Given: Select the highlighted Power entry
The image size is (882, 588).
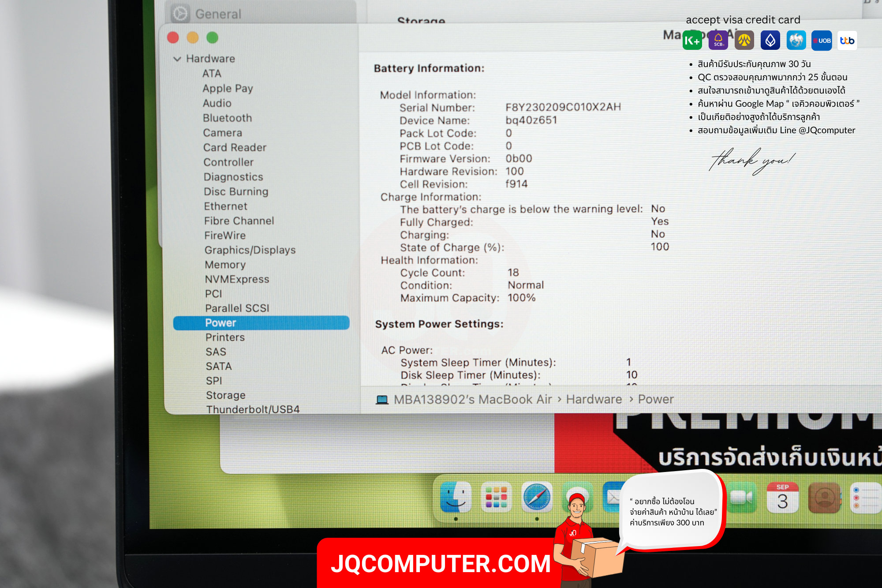Looking at the screenshot, I should tap(261, 322).
